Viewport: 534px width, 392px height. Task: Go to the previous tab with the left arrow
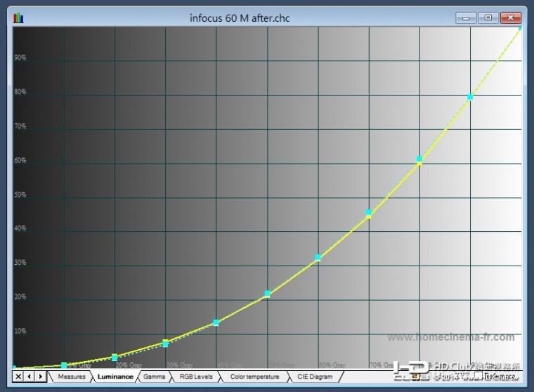[30, 377]
